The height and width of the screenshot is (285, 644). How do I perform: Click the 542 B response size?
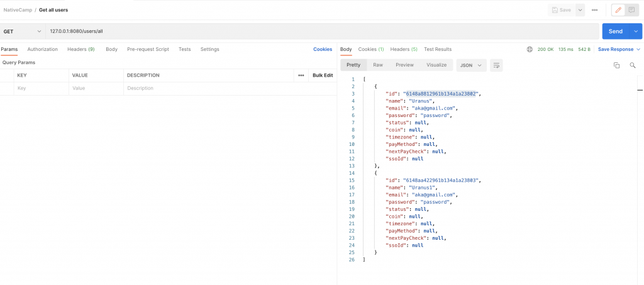[584, 49]
